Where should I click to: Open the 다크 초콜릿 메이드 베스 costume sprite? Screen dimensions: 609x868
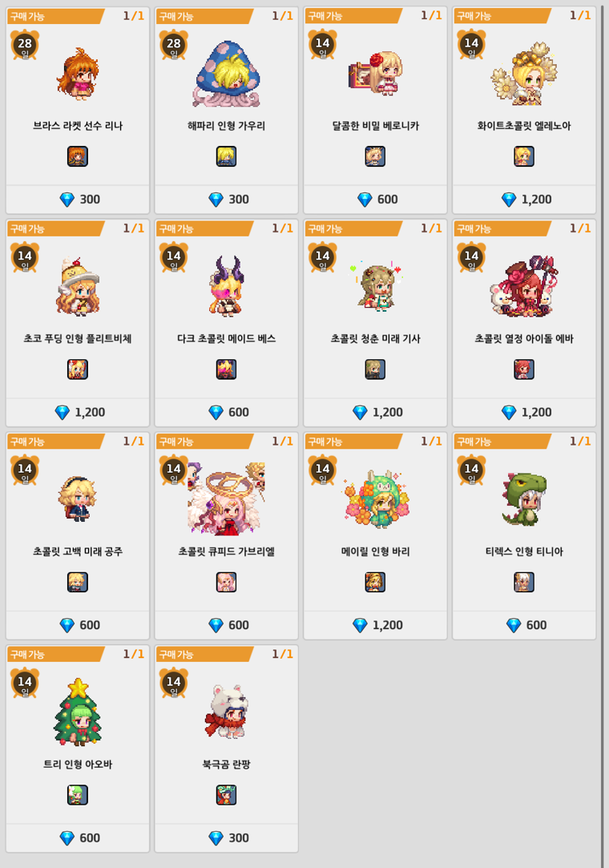pyautogui.click(x=226, y=285)
